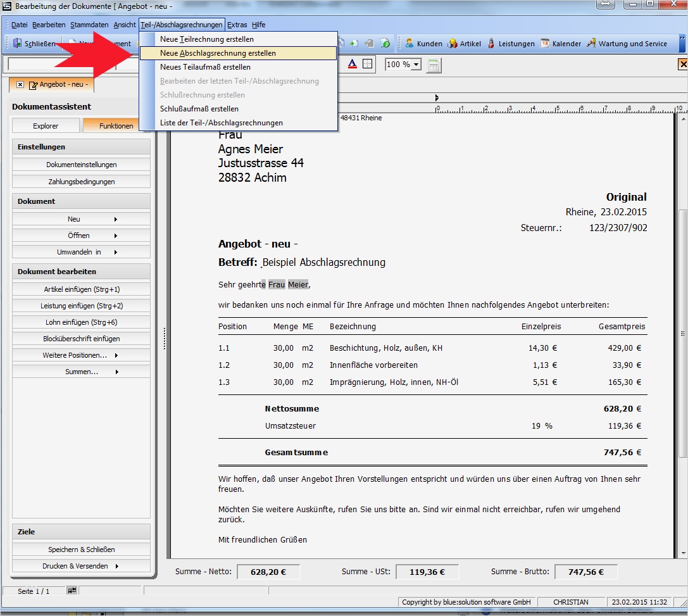Image resolution: width=688 pixels, height=616 pixels.
Task: Open the Datei menu
Action: [20, 25]
